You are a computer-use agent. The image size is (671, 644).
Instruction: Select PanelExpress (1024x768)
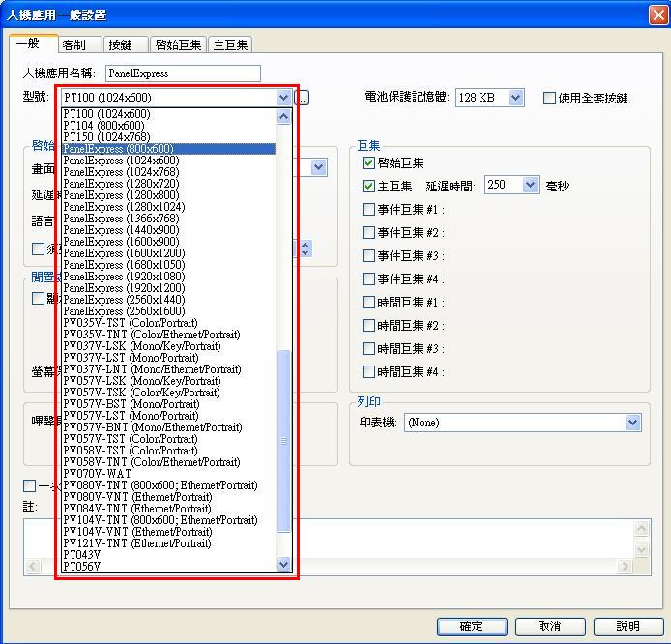coord(169,171)
